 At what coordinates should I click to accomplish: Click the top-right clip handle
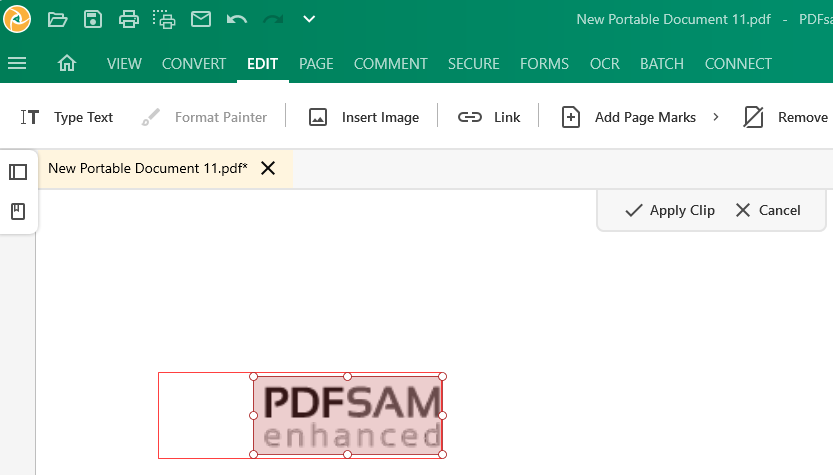click(443, 377)
